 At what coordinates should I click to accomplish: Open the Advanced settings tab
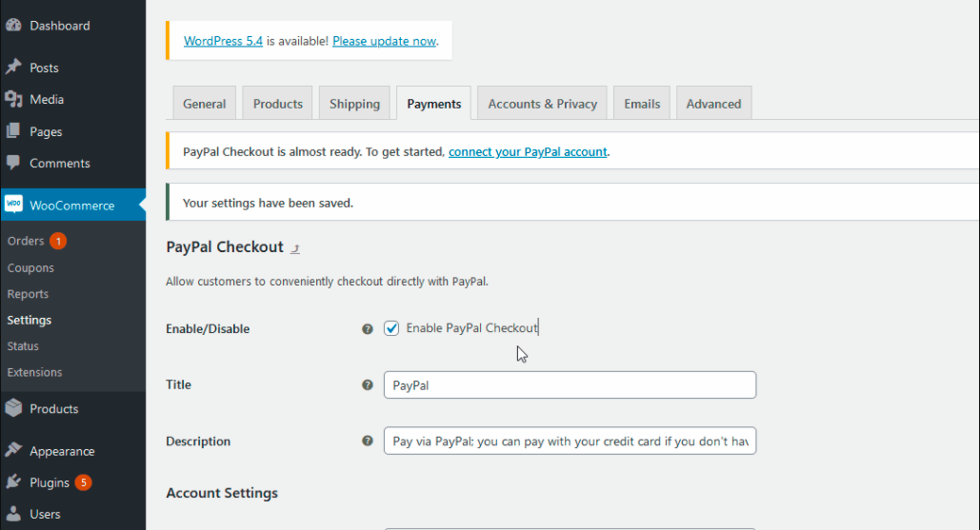pyautogui.click(x=713, y=104)
